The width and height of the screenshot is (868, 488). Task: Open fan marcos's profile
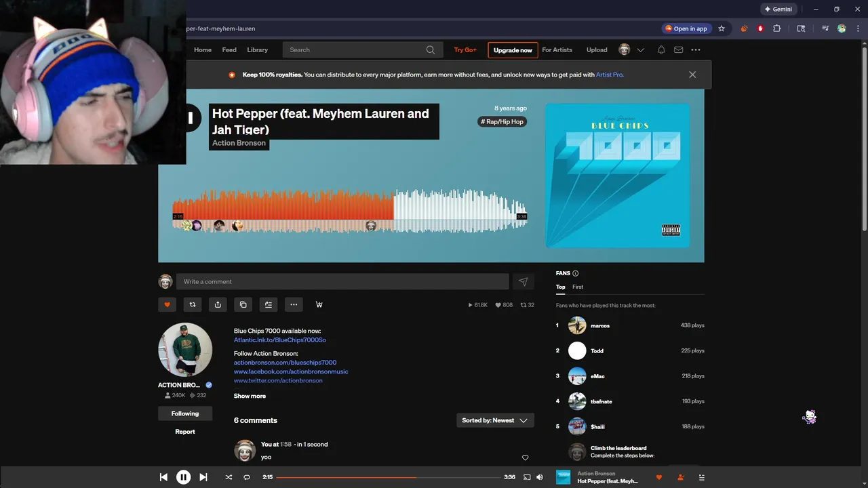[x=600, y=325]
